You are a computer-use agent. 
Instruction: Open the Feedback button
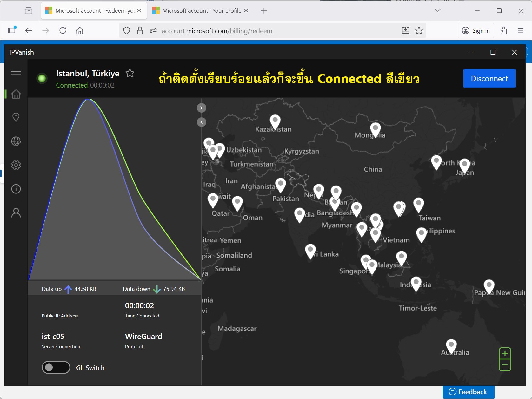[x=469, y=392]
